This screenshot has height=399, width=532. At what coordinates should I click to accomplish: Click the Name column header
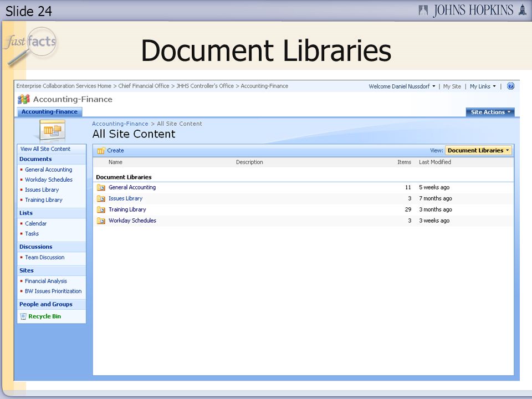pyautogui.click(x=115, y=162)
